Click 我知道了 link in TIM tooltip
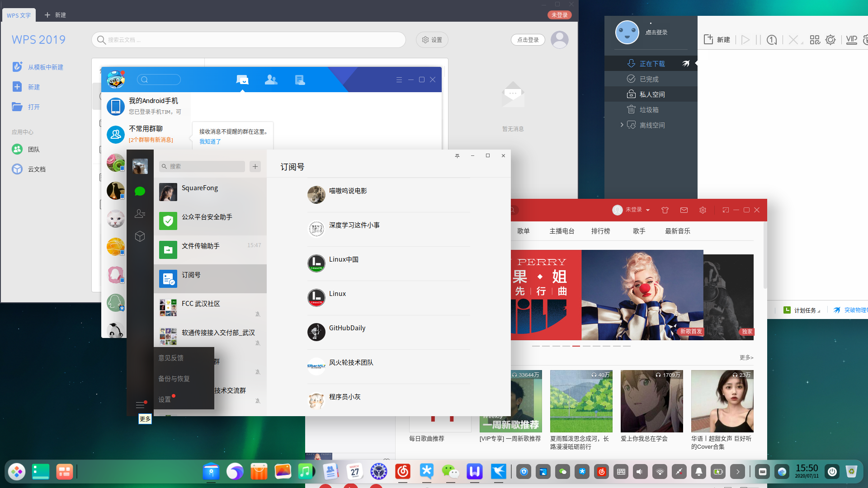This screenshot has height=488, width=868. 210,141
